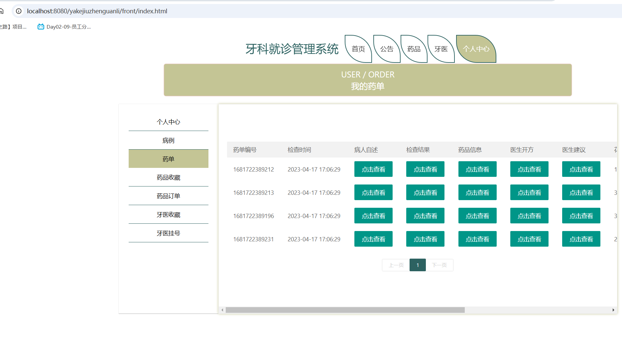Open the 公告 navigation tab
Viewport: 622px width, 364px height.
point(387,49)
